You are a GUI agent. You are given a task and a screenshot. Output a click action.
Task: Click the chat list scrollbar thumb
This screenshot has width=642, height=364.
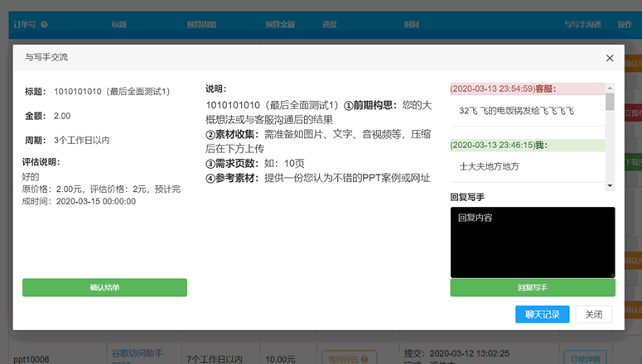click(x=610, y=102)
